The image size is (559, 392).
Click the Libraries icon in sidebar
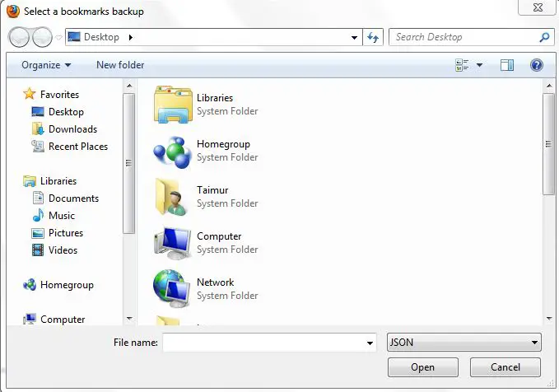[x=30, y=181]
